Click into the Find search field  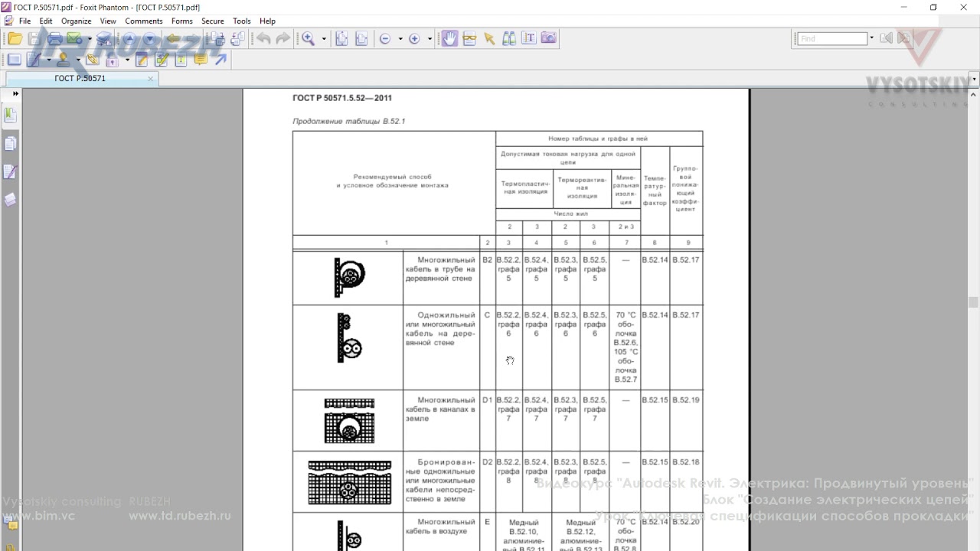(831, 38)
